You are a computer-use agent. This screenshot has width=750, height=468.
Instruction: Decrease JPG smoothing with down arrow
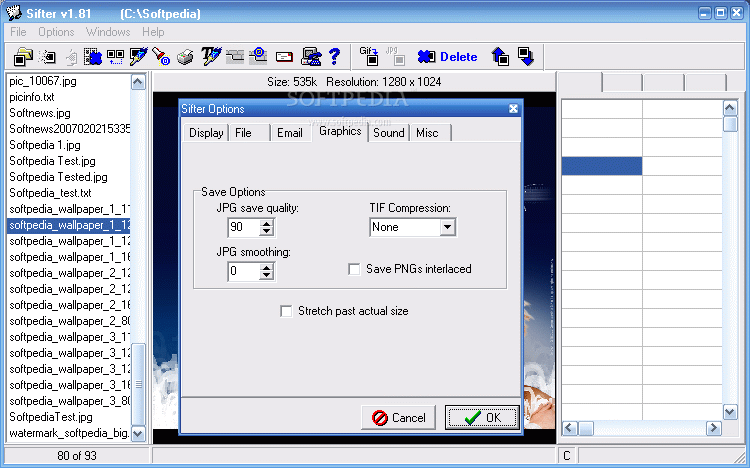click(x=266, y=276)
